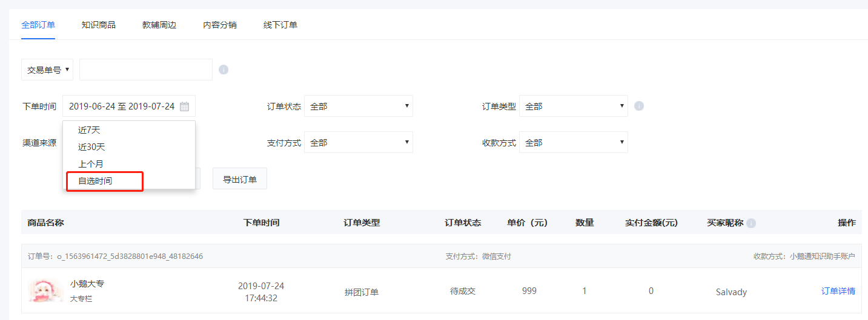
Task: Click info icon next to 订单类型 dropdown
Action: pyautogui.click(x=639, y=106)
